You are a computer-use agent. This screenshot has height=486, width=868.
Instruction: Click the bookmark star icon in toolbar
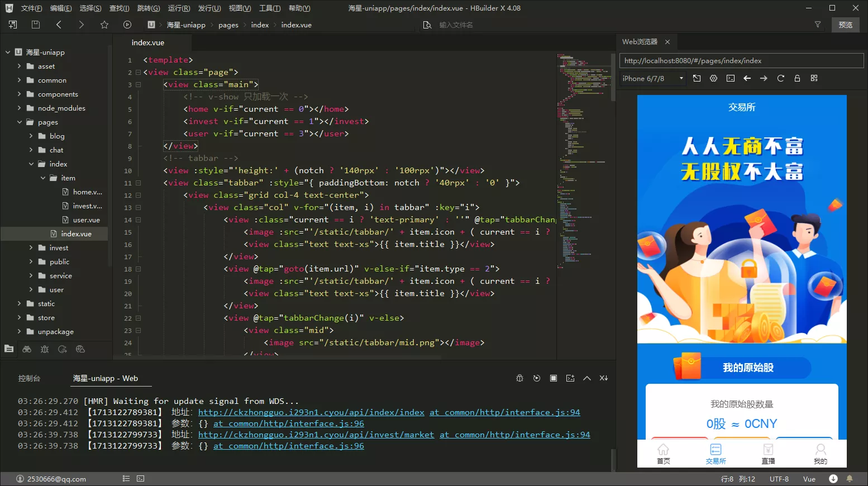104,25
